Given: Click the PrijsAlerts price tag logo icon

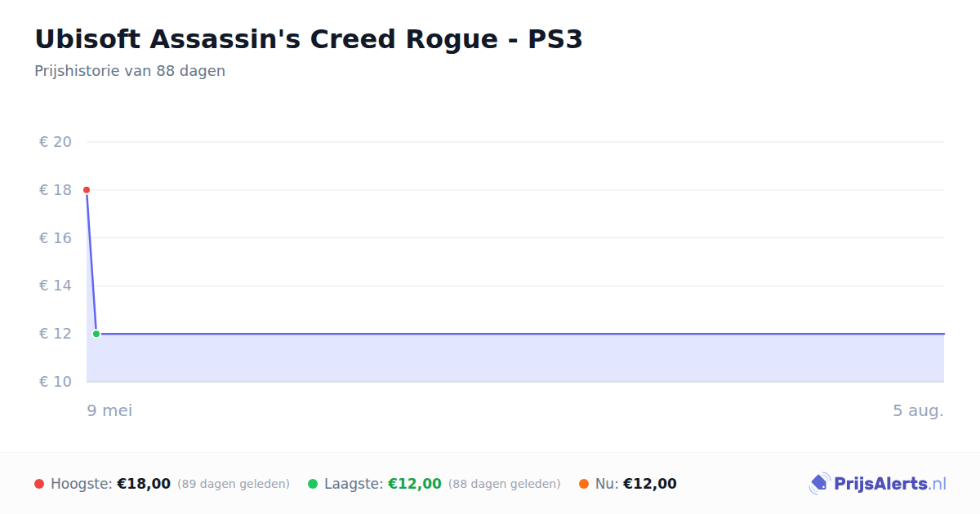Looking at the screenshot, I should [x=819, y=484].
